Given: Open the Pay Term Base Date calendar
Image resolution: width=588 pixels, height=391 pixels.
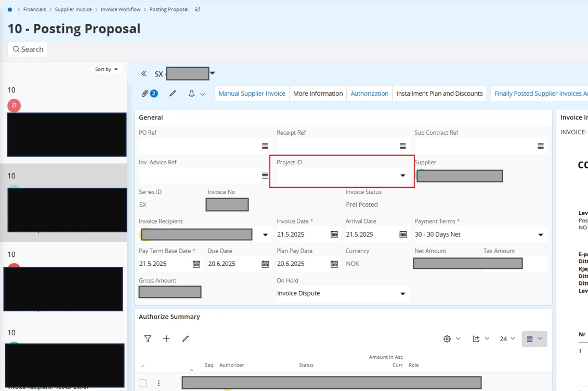Looking at the screenshot, I should tap(196, 264).
